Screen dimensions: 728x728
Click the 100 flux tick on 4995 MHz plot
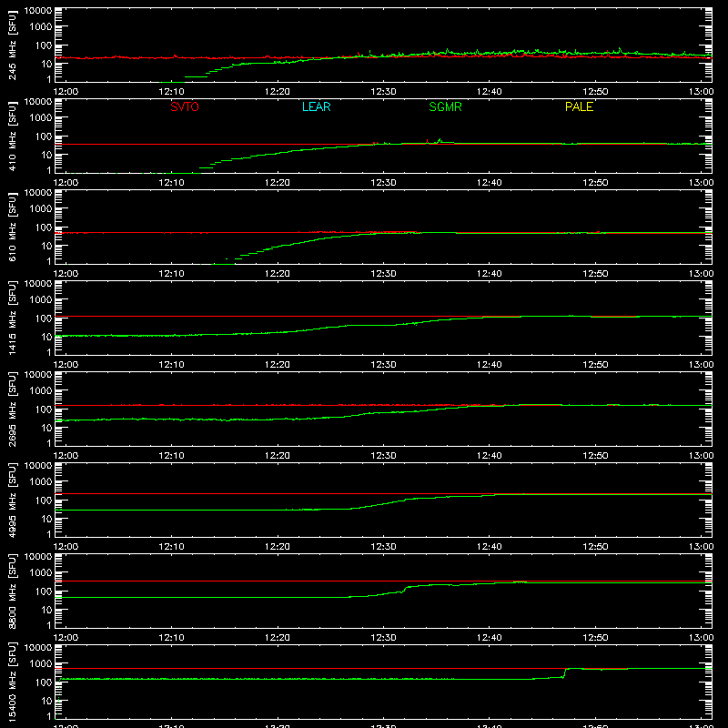pos(44,500)
